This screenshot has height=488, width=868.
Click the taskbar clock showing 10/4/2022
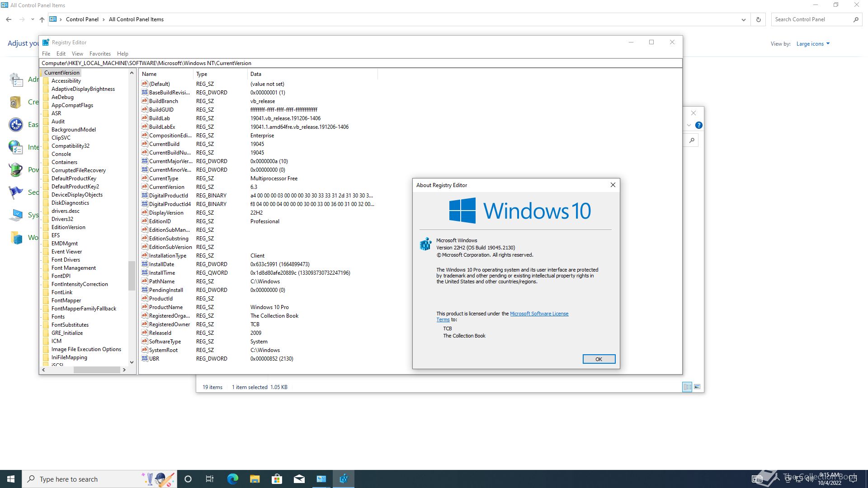(x=830, y=479)
